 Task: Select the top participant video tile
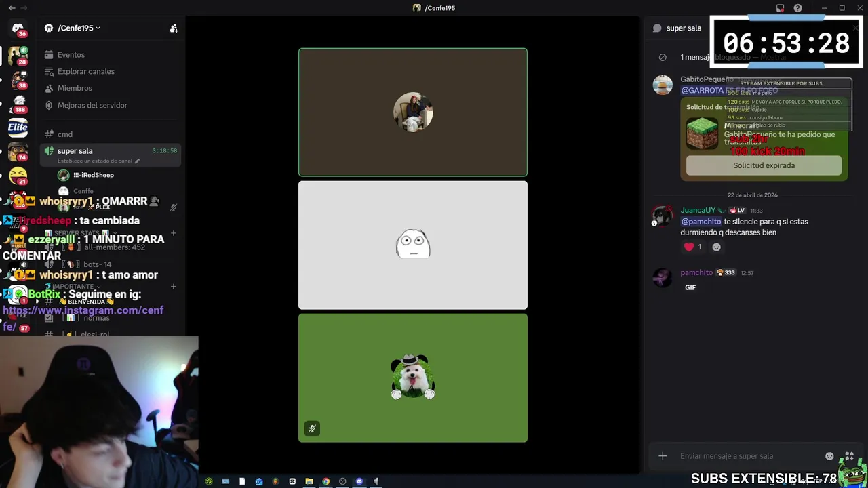413,113
